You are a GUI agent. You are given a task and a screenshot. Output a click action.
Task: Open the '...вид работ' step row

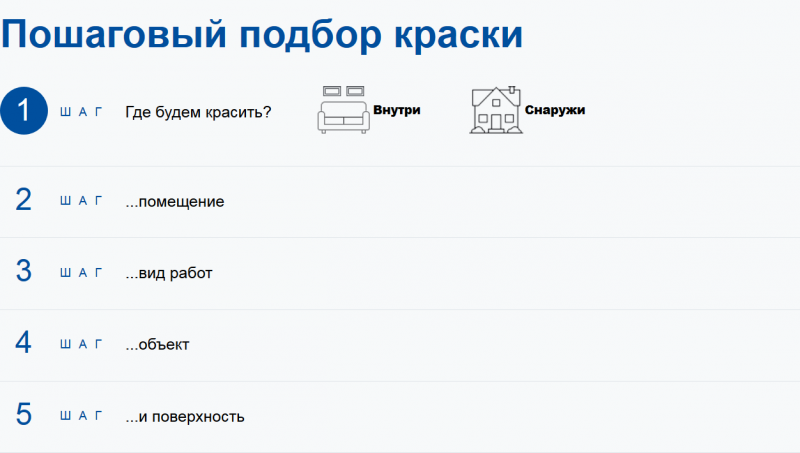click(x=400, y=273)
